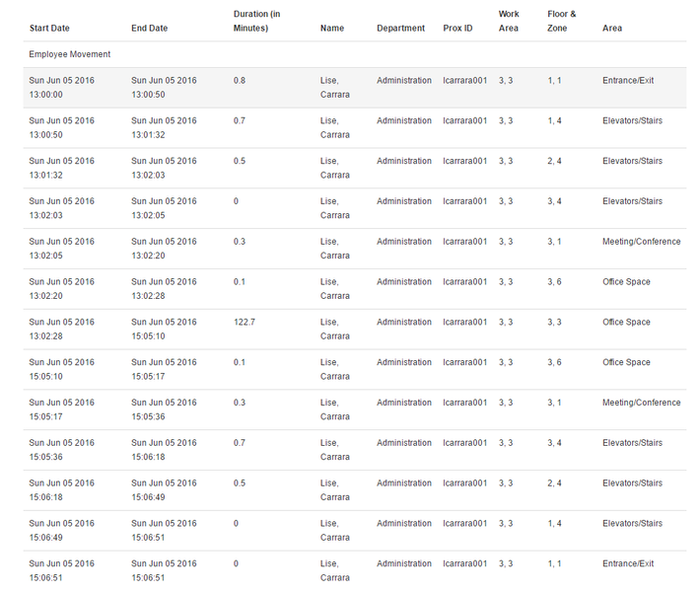Click the row starting at 13:02:05
This screenshot has height=592, width=700.
[355, 249]
